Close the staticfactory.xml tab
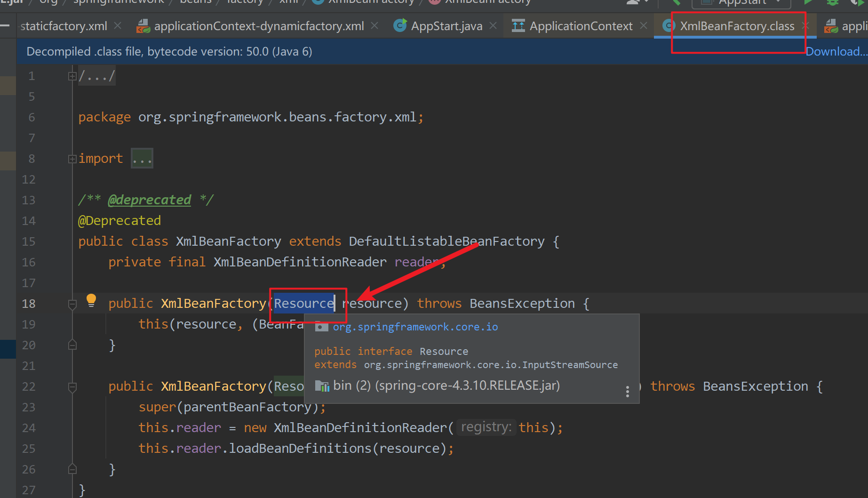868x498 pixels. 118,25
